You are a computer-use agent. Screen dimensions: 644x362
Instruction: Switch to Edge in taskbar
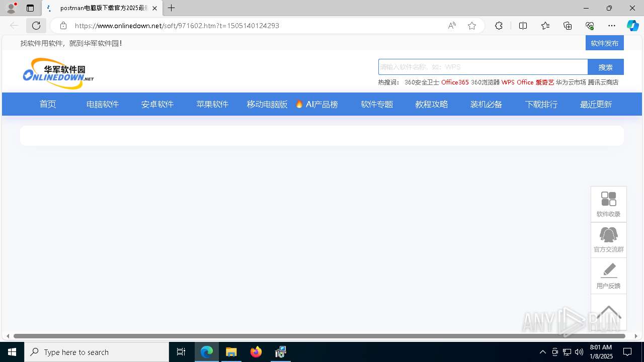[x=207, y=352]
